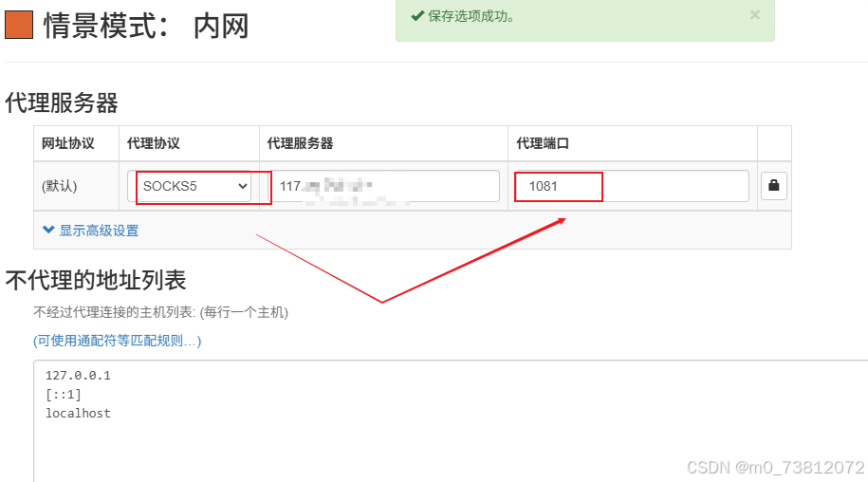This screenshot has width=868, height=482.
Task: Click the proxy server address field
Action: point(384,186)
